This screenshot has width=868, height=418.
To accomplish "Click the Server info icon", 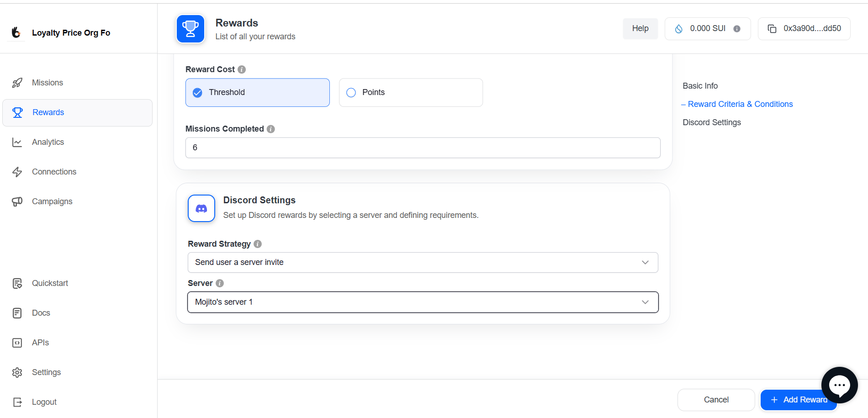I will (x=220, y=283).
